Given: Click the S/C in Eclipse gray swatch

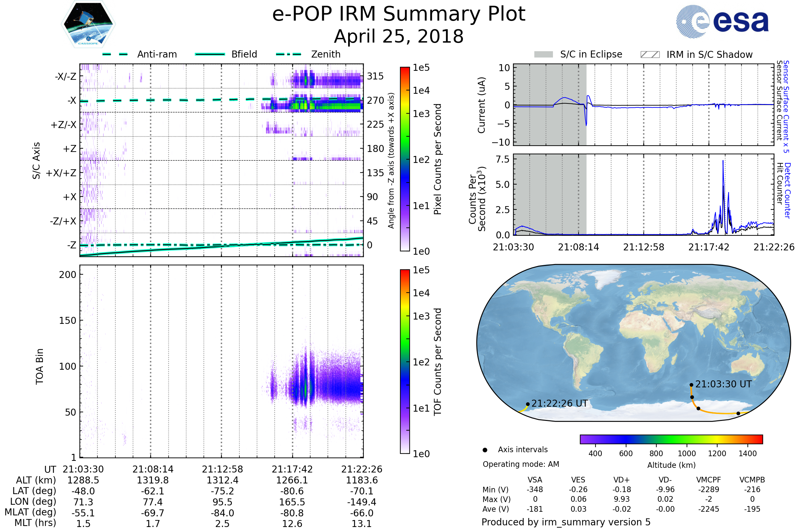Looking at the screenshot, I should pyautogui.click(x=543, y=55).
